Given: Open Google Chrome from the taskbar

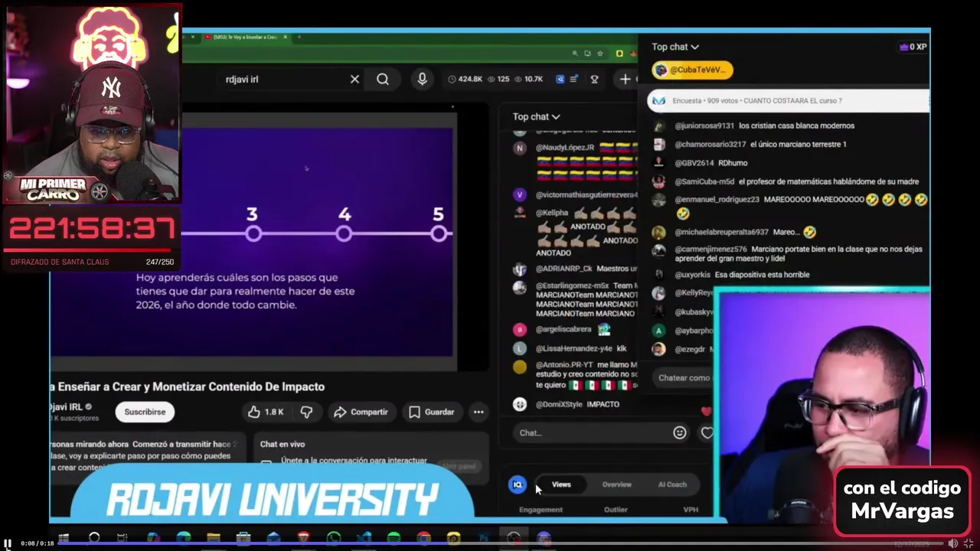Looking at the screenshot, I should [x=423, y=538].
